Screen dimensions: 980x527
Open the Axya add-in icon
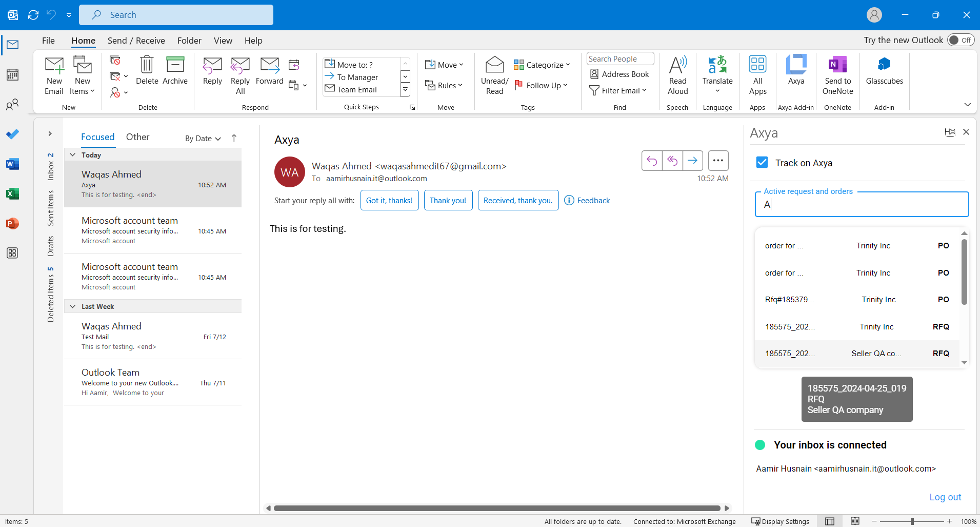796,74
